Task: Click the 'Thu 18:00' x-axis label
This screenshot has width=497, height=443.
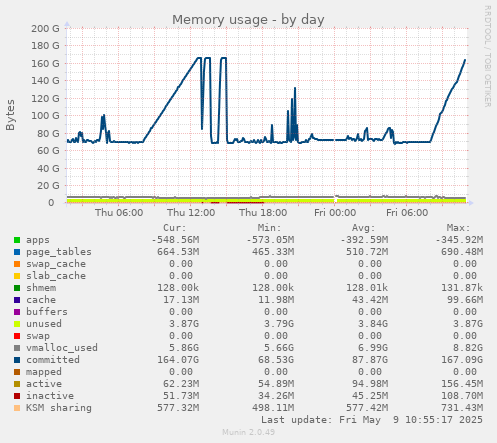Action: click(263, 213)
